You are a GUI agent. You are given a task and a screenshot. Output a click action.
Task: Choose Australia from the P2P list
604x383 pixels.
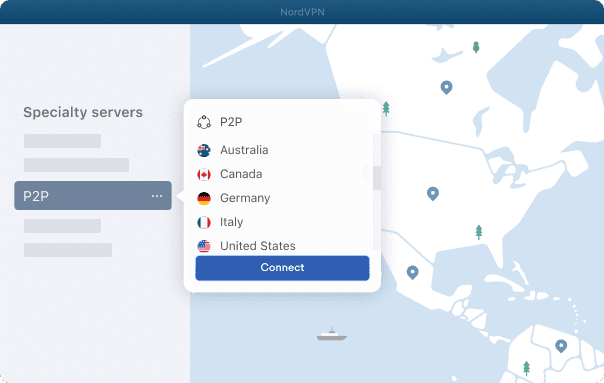coord(244,150)
